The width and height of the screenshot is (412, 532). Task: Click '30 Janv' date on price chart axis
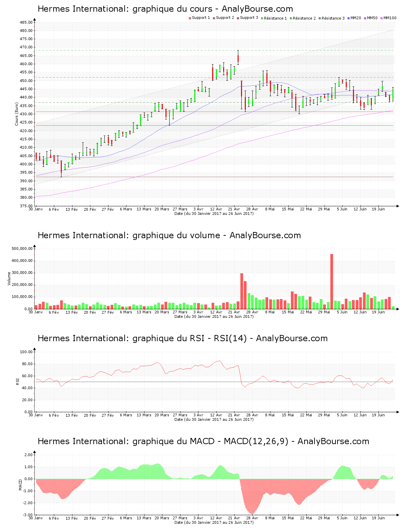pos(36,209)
